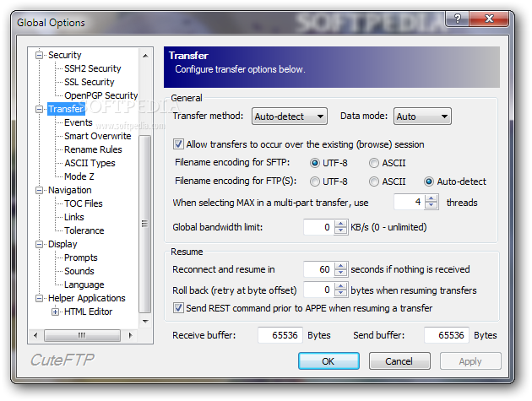Toggle Allow transfers over existing session checkbox

coord(178,144)
